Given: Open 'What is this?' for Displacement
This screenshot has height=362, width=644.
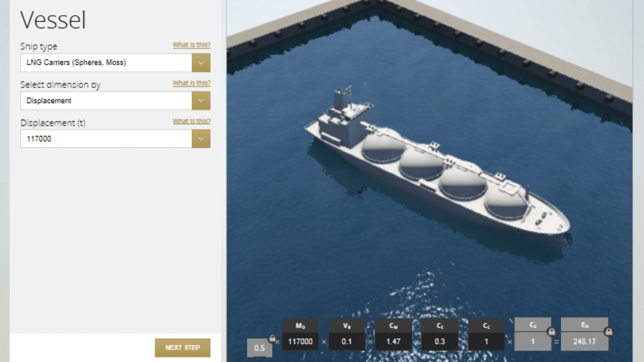Looking at the screenshot, I should pos(191,122).
